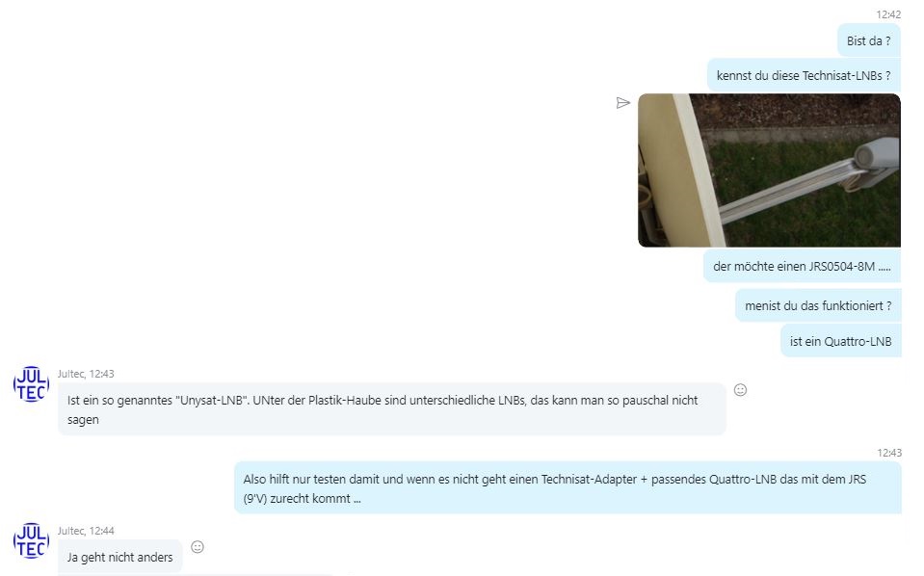Click the 12:43 timestamp above the long reply
Image resolution: width=924 pixels, height=576 pixels.
(x=888, y=453)
